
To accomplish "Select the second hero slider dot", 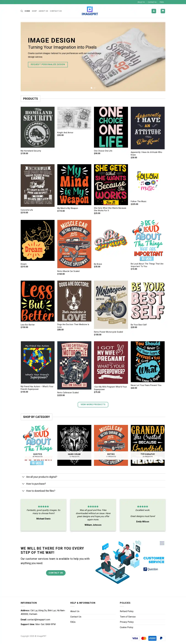I will coord(95,88).
